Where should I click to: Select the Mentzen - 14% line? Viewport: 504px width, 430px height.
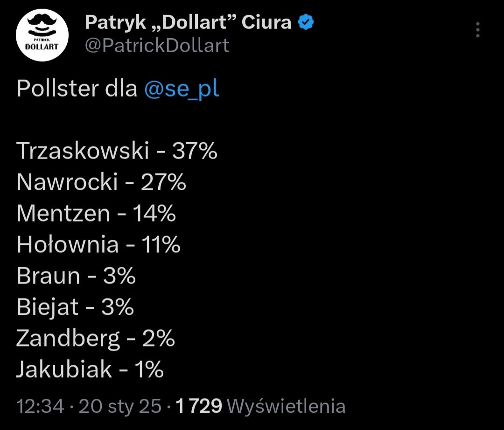[x=96, y=214]
